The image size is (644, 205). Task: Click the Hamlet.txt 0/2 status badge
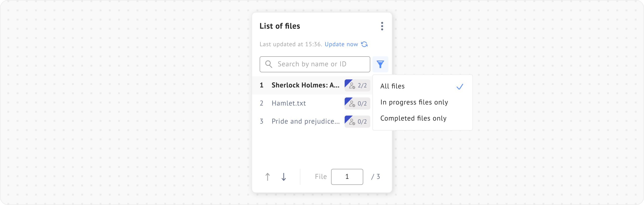[x=357, y=104]
